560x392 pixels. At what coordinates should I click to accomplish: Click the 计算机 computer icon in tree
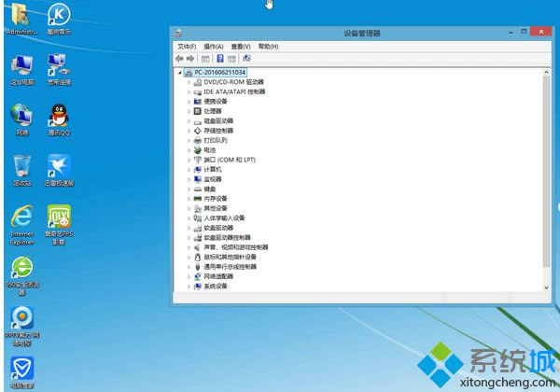pos(198,170)
